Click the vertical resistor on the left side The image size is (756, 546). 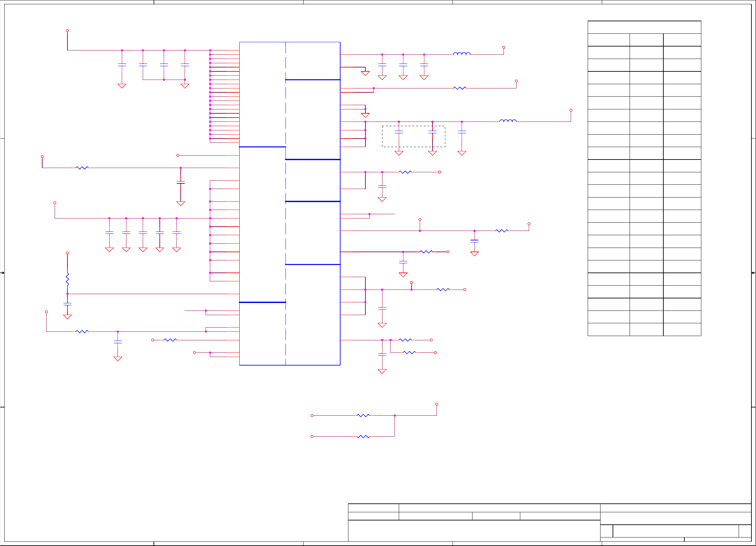click(x=67, y=279)
